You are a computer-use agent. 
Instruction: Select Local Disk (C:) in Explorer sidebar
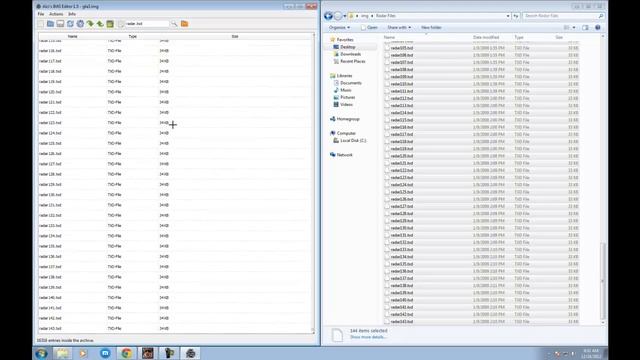353,140
